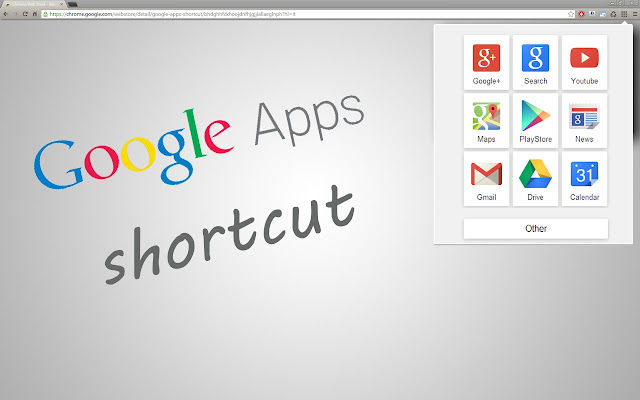Click the red circular extension icon
This screenshot has width=640, height=400.
[x=581, y=14]
